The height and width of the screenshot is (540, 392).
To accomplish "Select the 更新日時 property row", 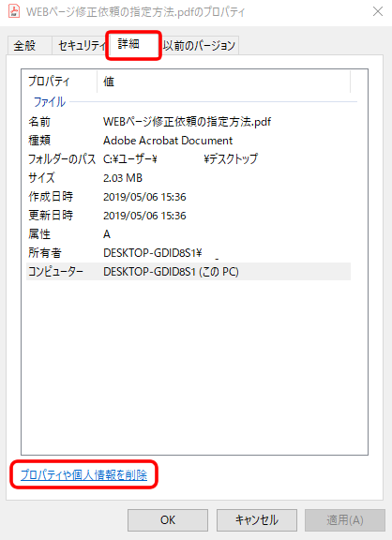I will tap(188, 216).
